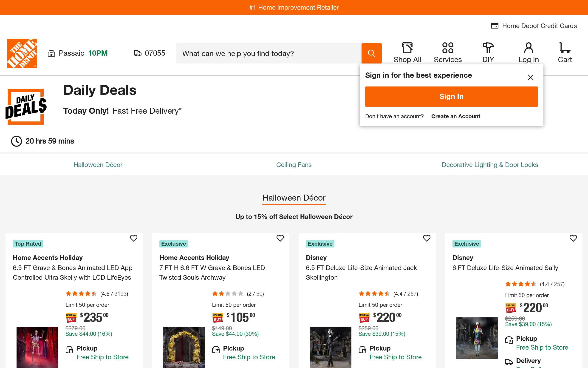Click the orange Sign In button
The image size is (588, 368).
point(451,96)
